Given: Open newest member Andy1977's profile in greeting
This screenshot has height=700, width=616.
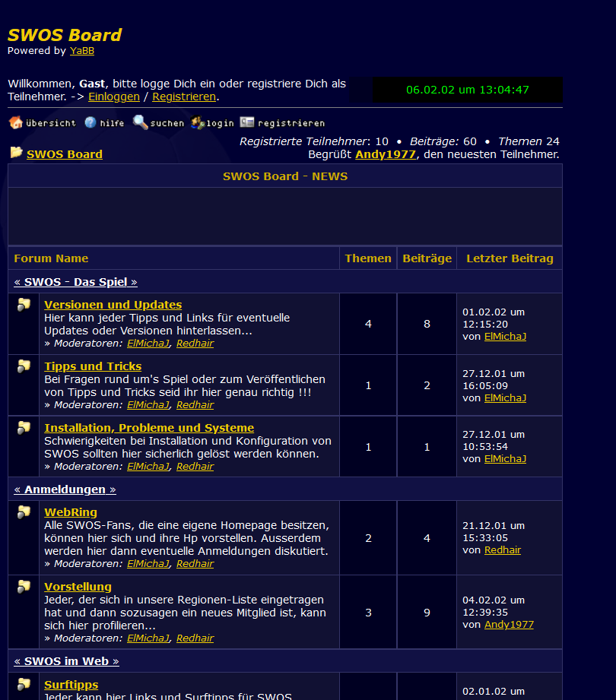Looking at the screenshot, I should 386,154.
